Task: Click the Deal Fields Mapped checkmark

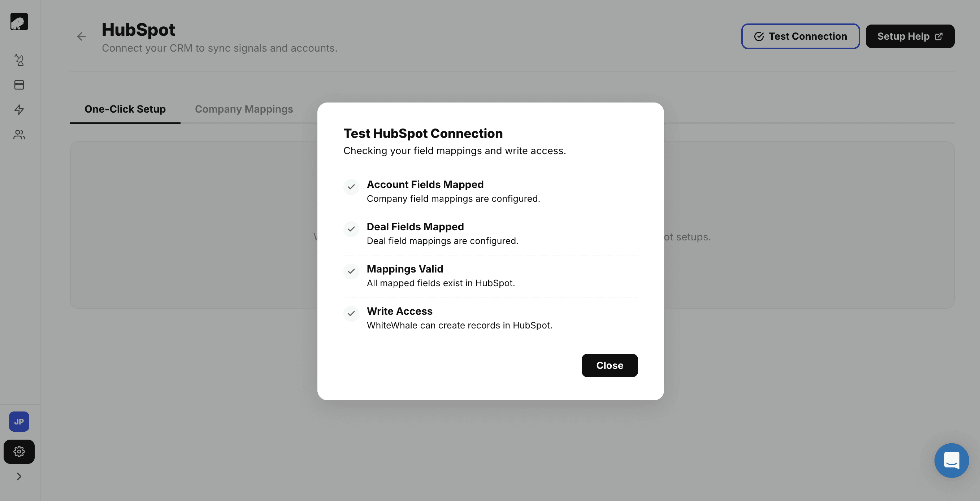Action: click(351, 229)
